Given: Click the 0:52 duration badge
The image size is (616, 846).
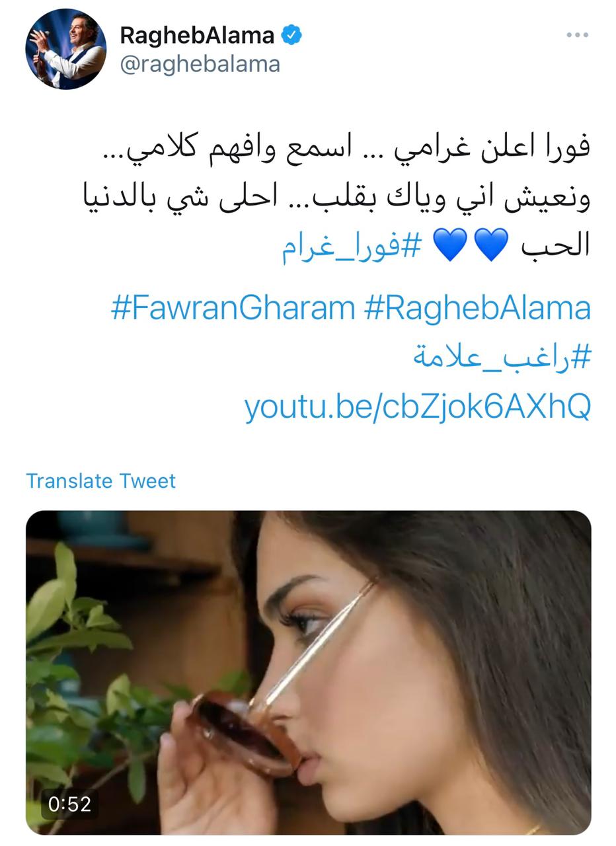Looking at the screenshot, I should point(69,804).
